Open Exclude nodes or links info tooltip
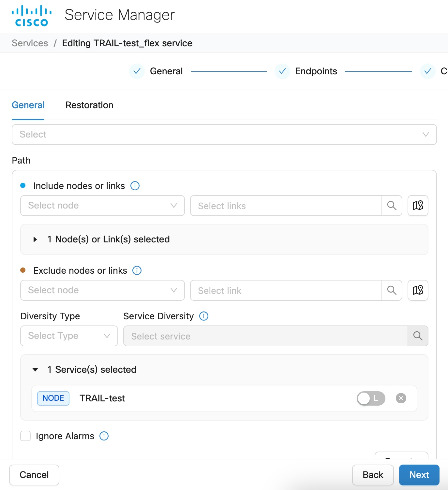The width and height of the screenshot is (448, 490). point(137,270)
